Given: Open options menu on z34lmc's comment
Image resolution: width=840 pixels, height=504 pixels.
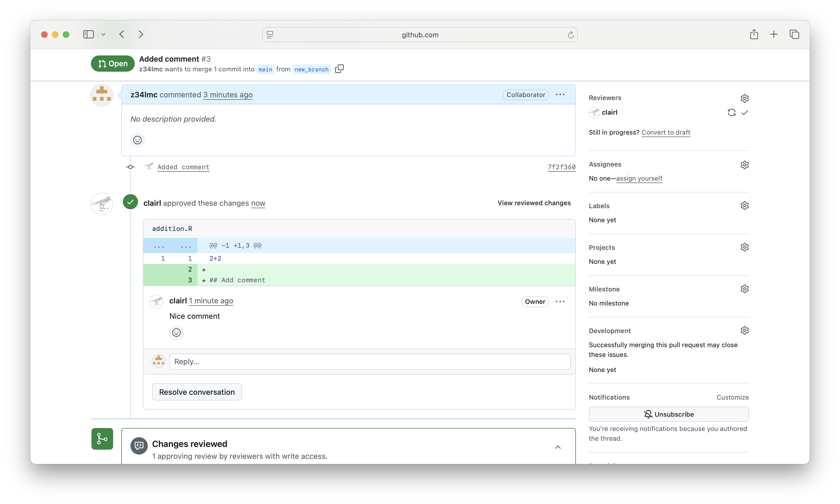Looking at the screenshot, I should (x=560, y=94).
